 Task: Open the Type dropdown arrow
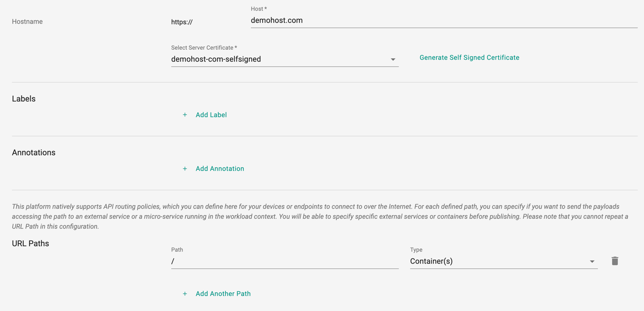tap(592, 262)
